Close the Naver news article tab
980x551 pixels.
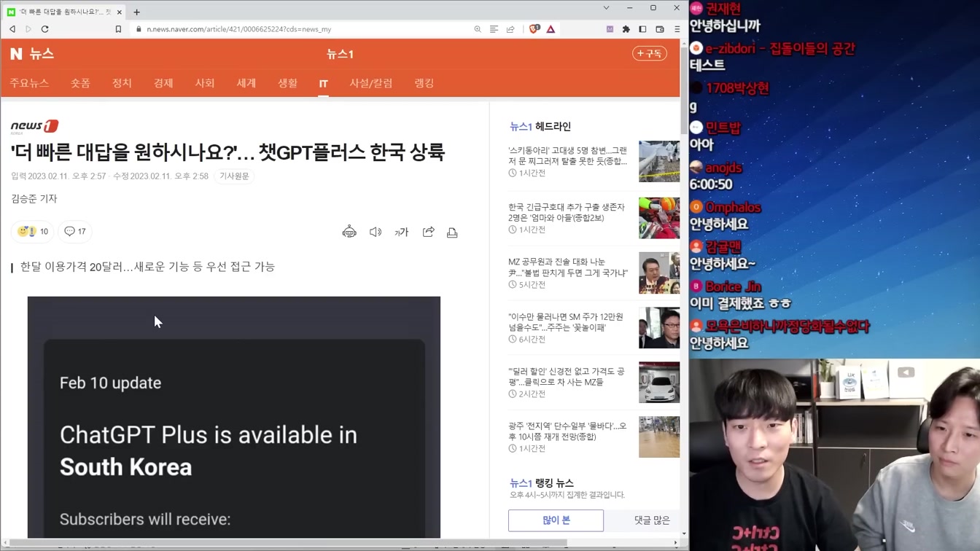click(120, 12)
